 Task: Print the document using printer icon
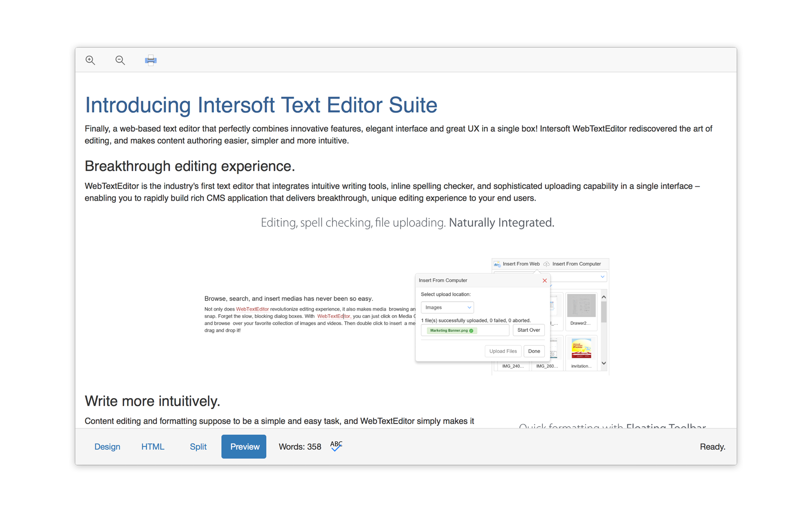151,60
